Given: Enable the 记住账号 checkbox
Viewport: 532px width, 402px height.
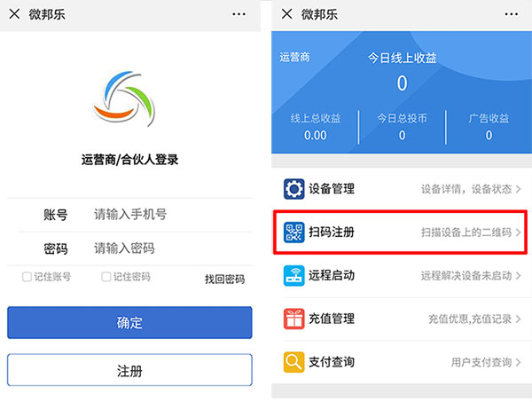Looking at the screenshot, I should tap(27, 277).
